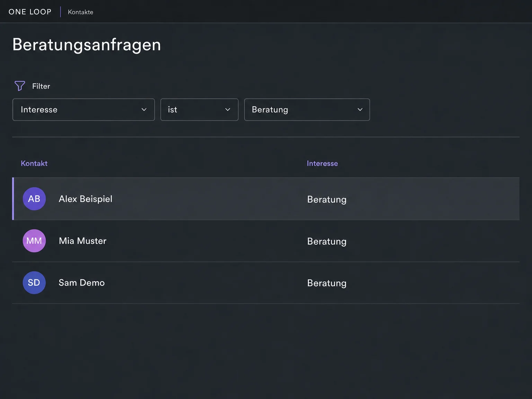Click the Filter label text
The image size is (532, 399).
pos(41,86)
